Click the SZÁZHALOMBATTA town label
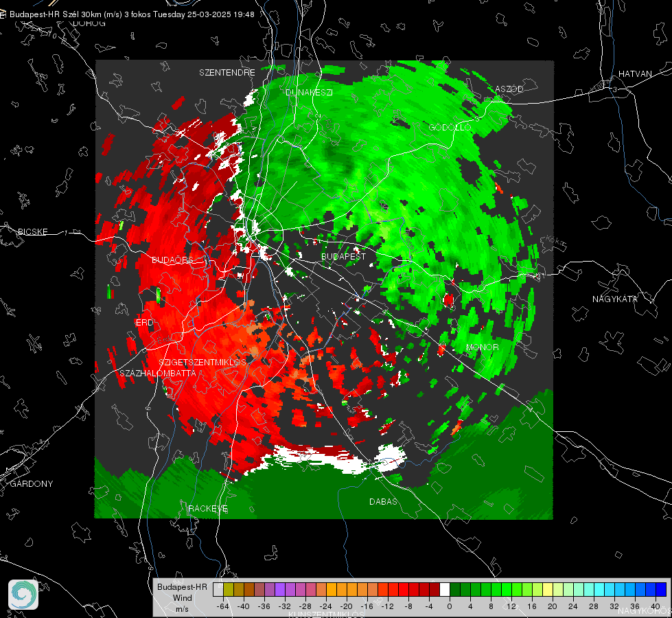This screenshot has width=672, height=618. (158, 373)
